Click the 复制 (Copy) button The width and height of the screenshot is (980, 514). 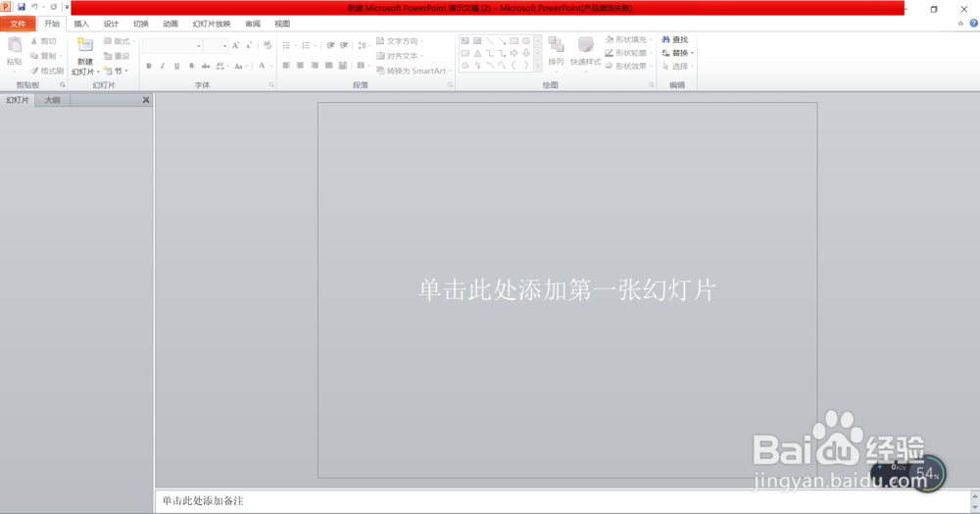45,56
